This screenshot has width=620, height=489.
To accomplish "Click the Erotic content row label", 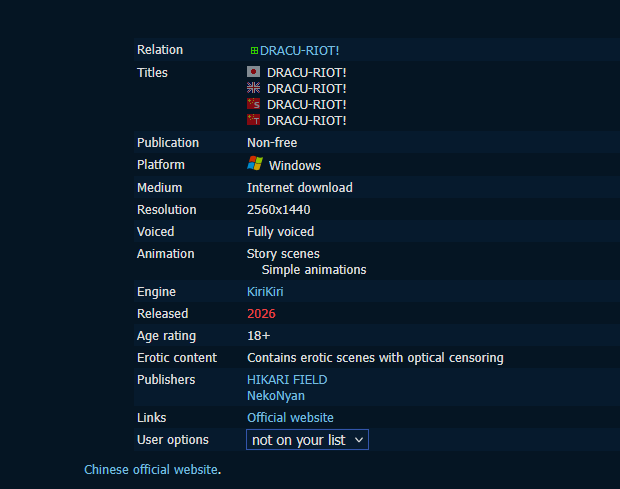I will pyautogui.click(x=177, y=358).
